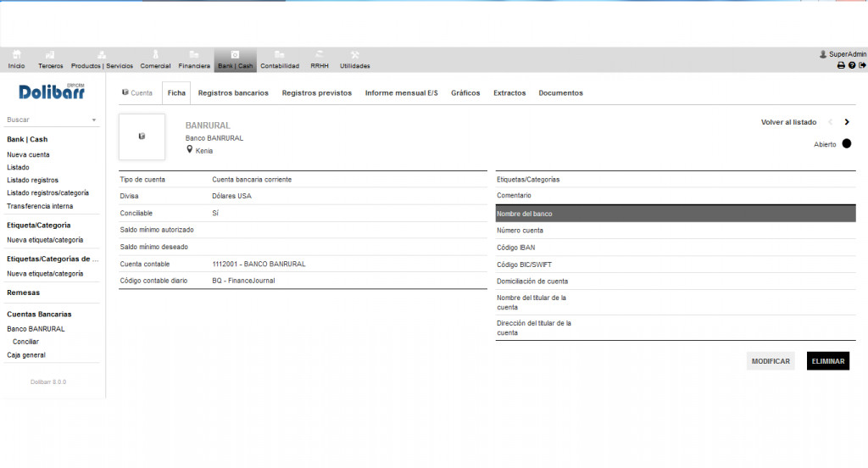
Task: Open the Terceros module
Action: point(50,59)
